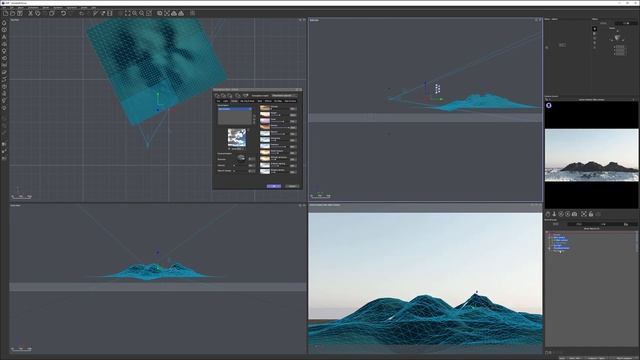Viewport: 640px width, 360px height.
Task: Click the highlighted blue OK button in the dialog
Action: point(273,186)
